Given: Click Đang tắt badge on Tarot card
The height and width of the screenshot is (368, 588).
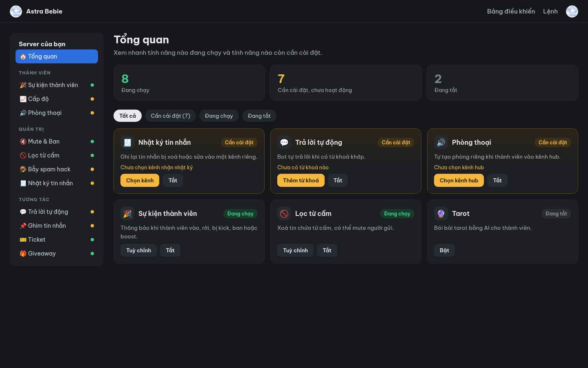Looking at the screenshot, I should (x=556, y=213).
